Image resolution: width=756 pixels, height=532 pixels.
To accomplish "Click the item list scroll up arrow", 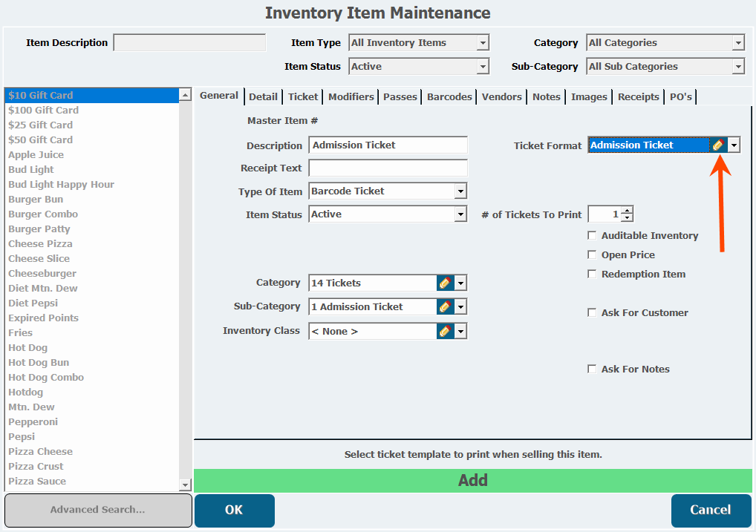I will 185,94.
